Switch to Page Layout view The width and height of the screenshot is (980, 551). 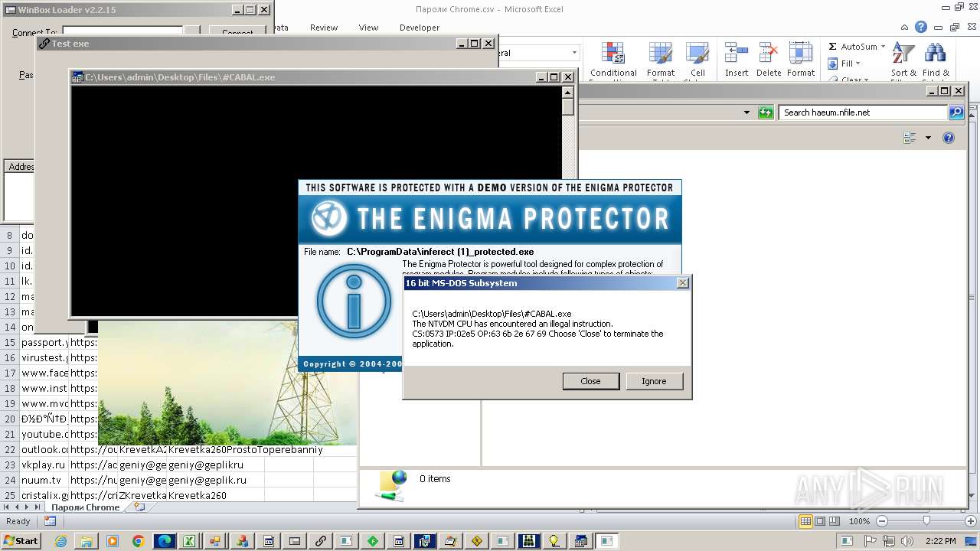click(x=820, y=521)
